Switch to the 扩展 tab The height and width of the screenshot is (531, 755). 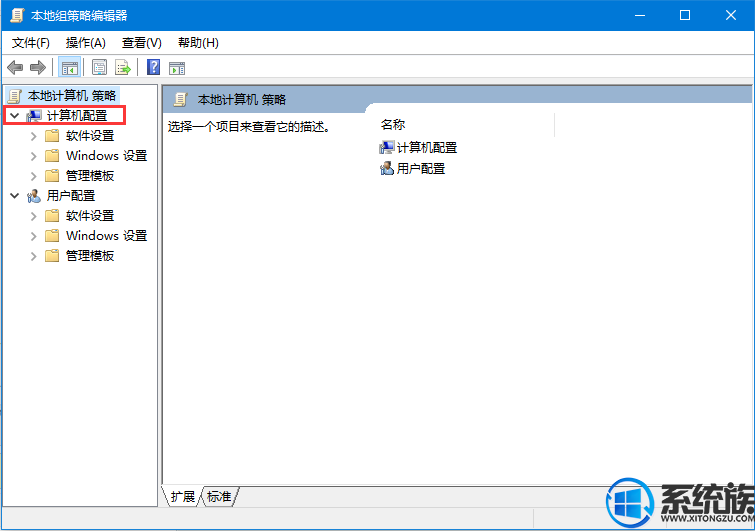point(183,496)
